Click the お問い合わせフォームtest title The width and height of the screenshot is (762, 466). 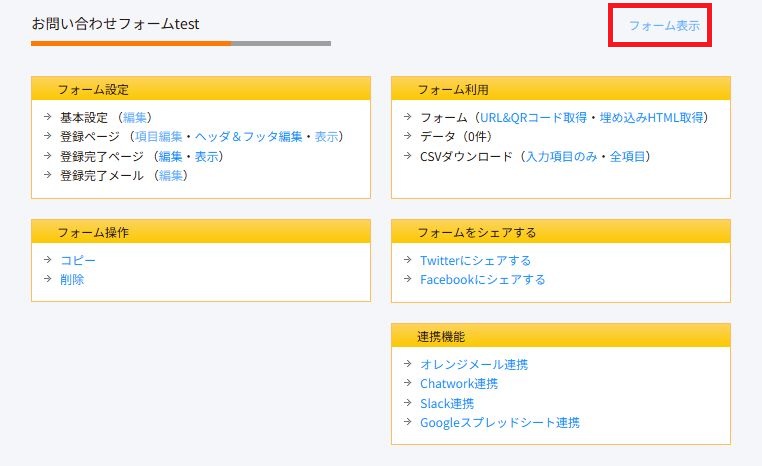(116, 24)
